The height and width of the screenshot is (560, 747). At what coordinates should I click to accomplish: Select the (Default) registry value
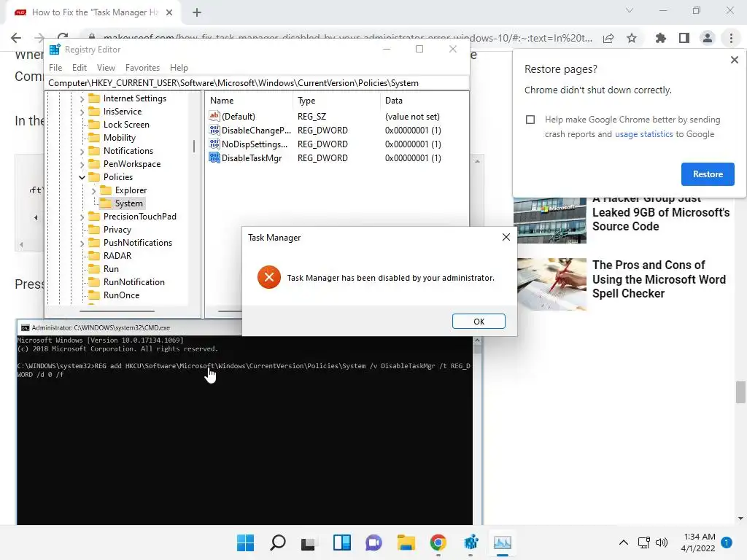(239, 117)
